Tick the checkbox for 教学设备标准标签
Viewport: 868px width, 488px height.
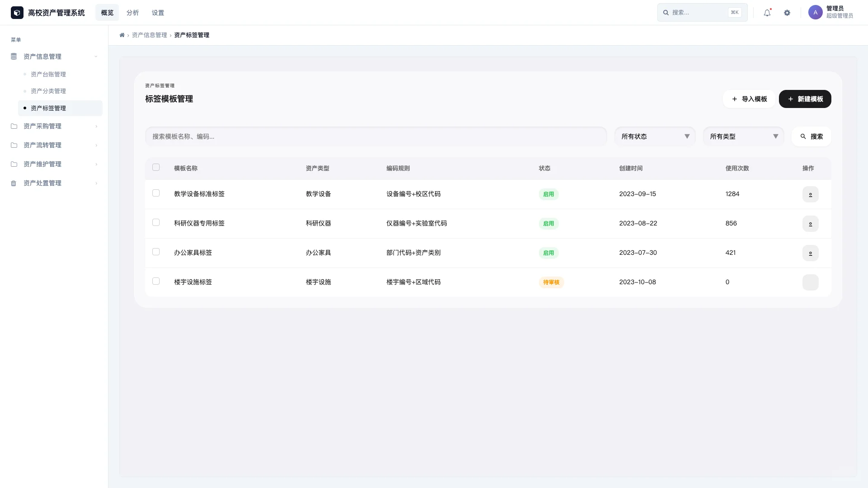[x=156, y=193]
